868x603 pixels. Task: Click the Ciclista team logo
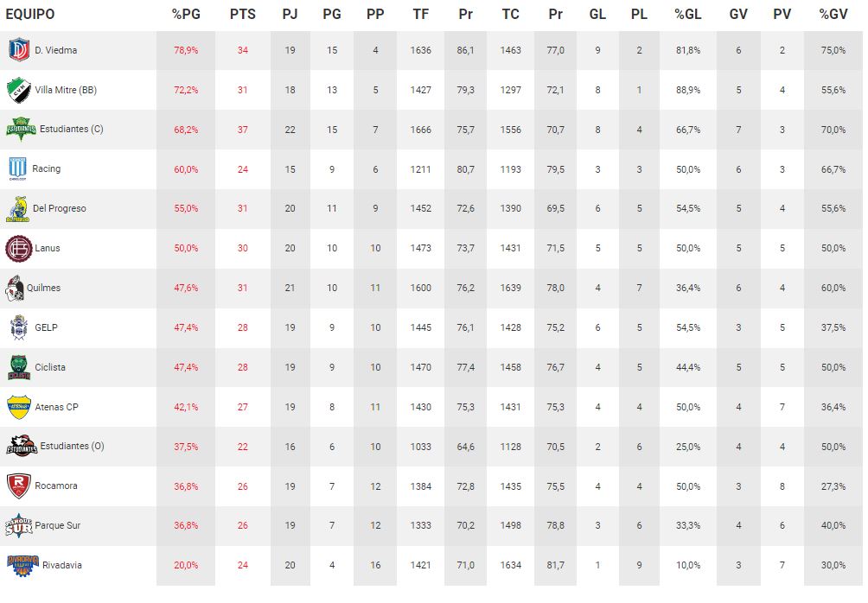coord(18,368)
